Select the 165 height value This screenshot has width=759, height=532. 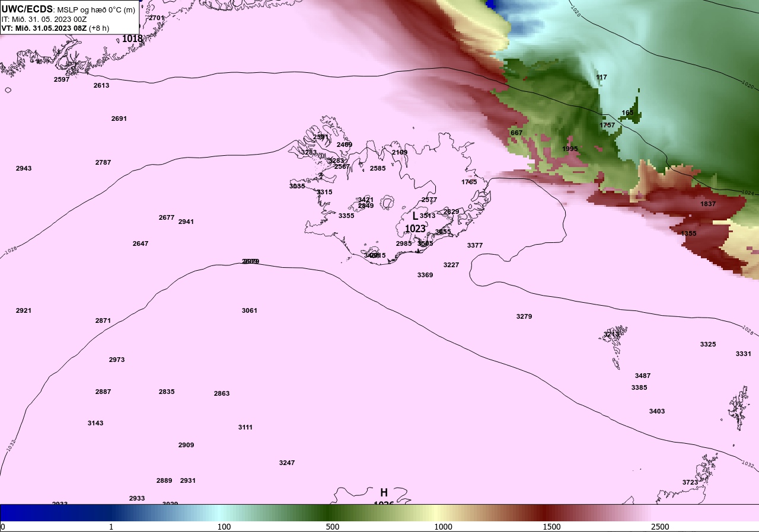tap(627, 113)
